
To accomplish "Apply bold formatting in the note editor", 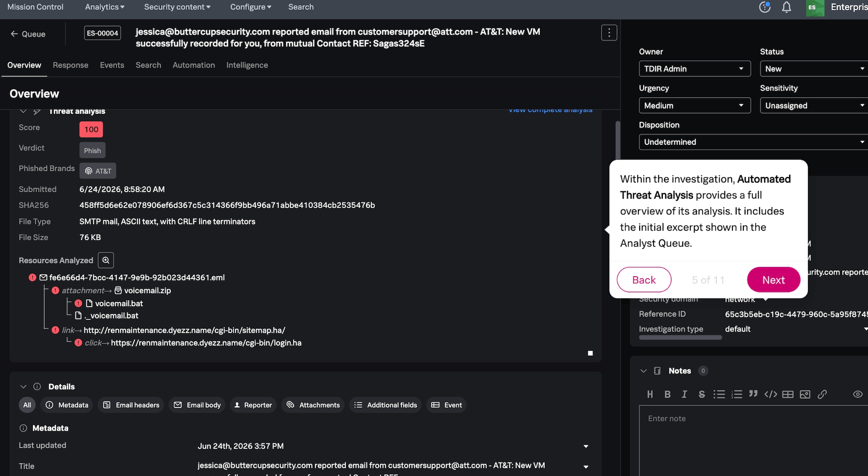I will [668, 394].
